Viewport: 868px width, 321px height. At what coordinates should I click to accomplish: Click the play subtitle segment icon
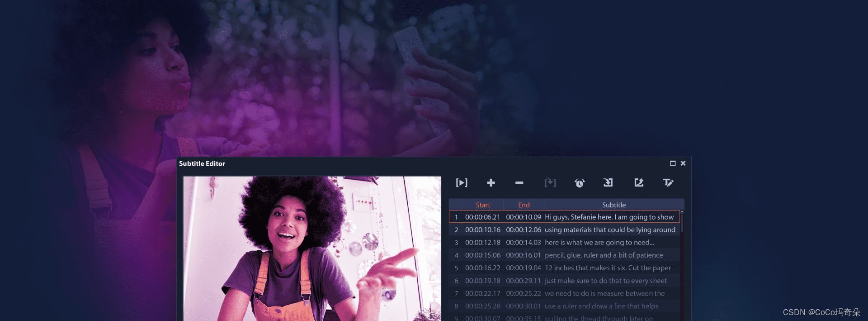coord(462,182)
